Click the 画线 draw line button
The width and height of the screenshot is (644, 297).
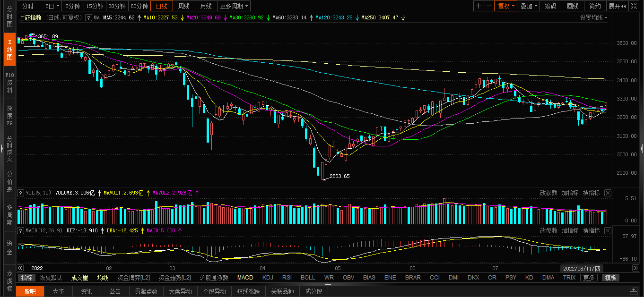click(x=573, y=6)
